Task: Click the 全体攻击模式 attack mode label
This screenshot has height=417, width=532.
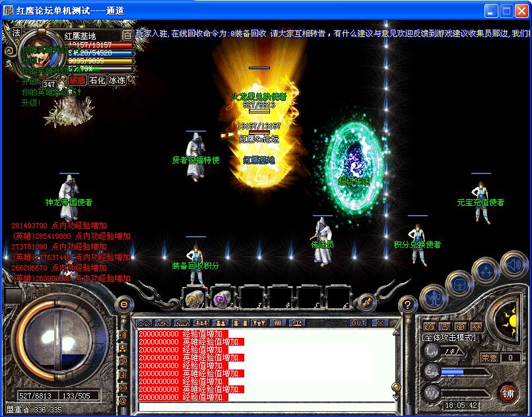Action: coord(449,338)
